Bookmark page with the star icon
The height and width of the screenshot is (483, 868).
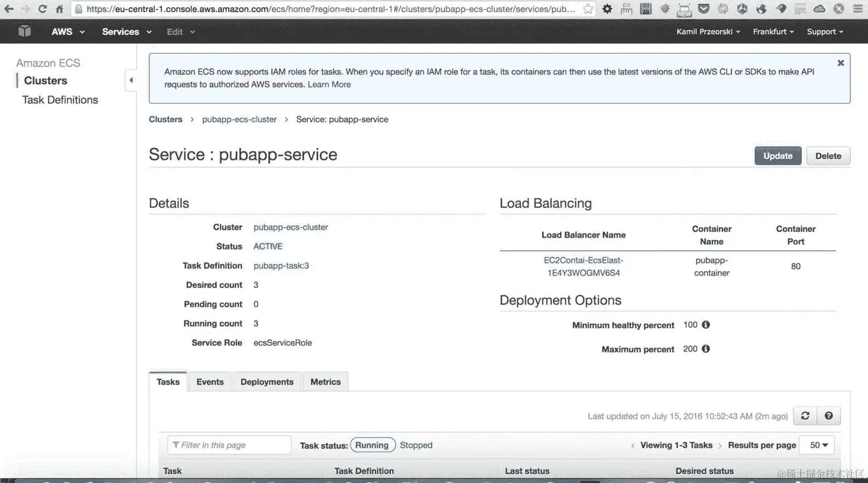click(588, 9)
